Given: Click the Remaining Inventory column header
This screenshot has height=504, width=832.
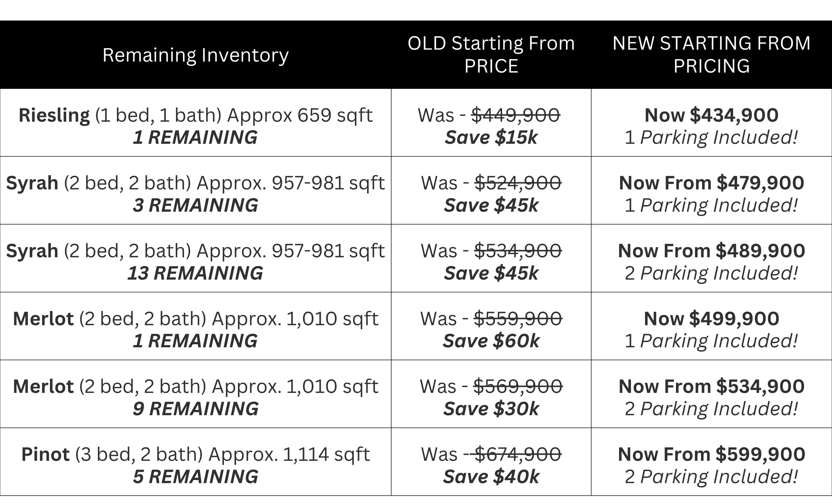Looking at the screenshot, I should [195, 55].
